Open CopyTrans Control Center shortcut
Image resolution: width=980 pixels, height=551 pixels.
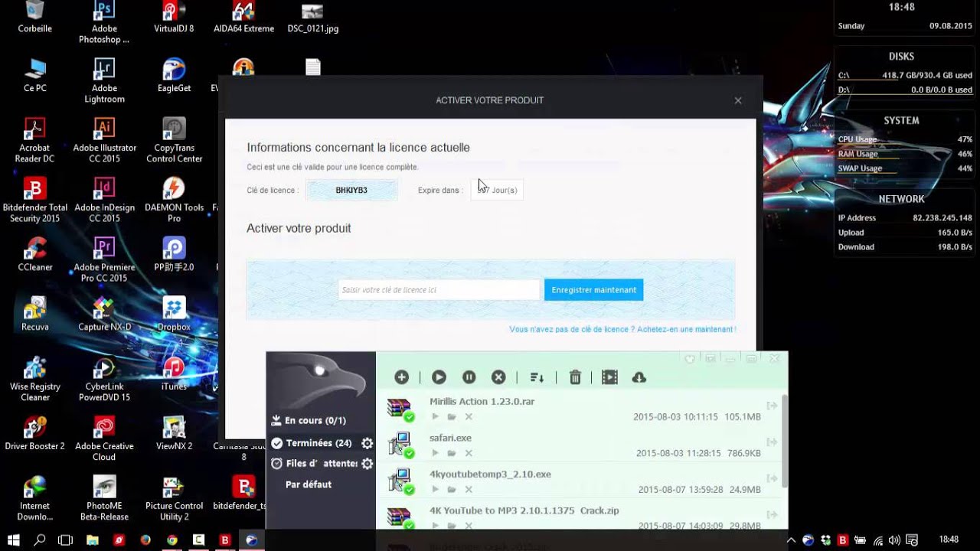174,140
